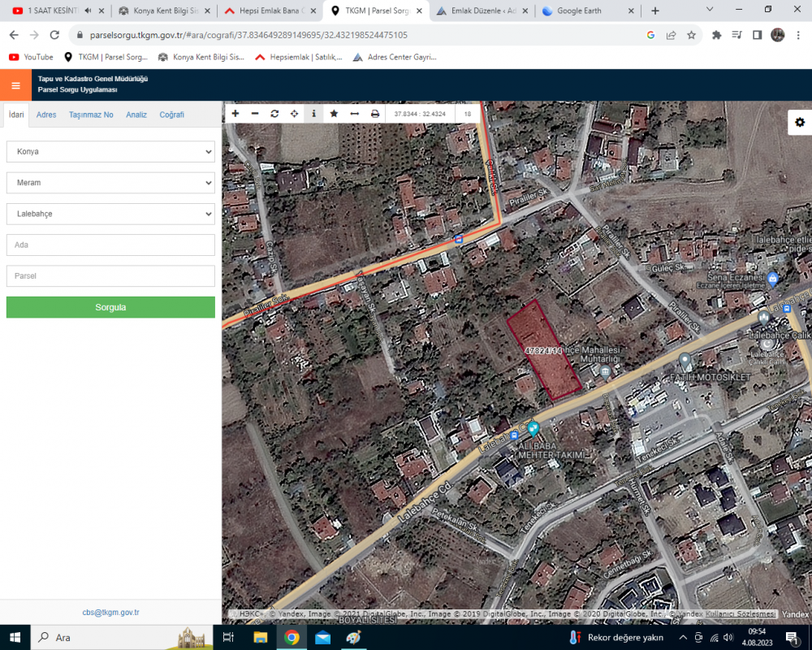Click the red highlighted parcel 47824/14
812x650 pixels.
click(544, 352)
